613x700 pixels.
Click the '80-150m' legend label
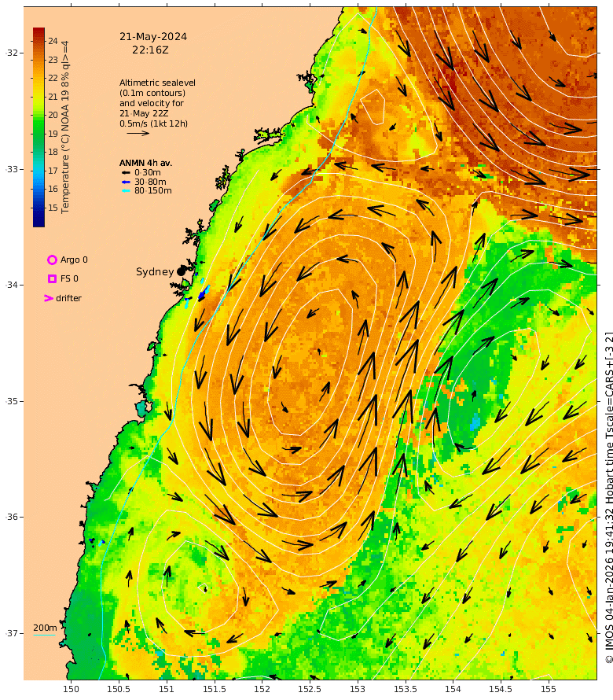click(153, 190)
